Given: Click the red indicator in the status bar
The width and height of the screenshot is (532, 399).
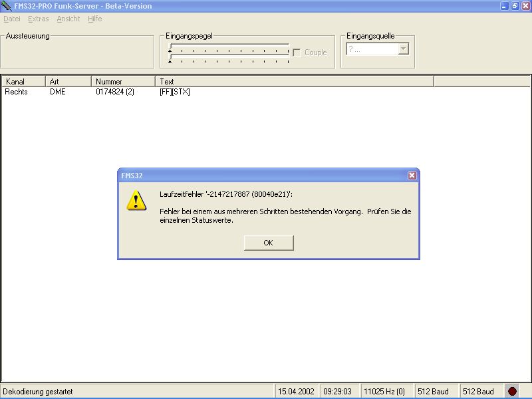Looking at the screenshot, I should [x=512, y=391].
